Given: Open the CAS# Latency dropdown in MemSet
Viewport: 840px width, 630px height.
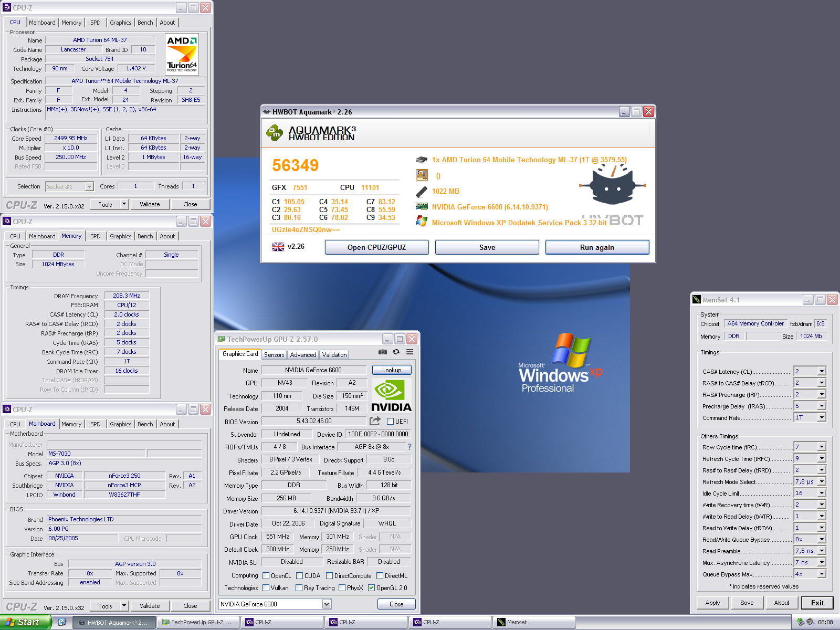Looking at the screenshot, I should 822,371.
